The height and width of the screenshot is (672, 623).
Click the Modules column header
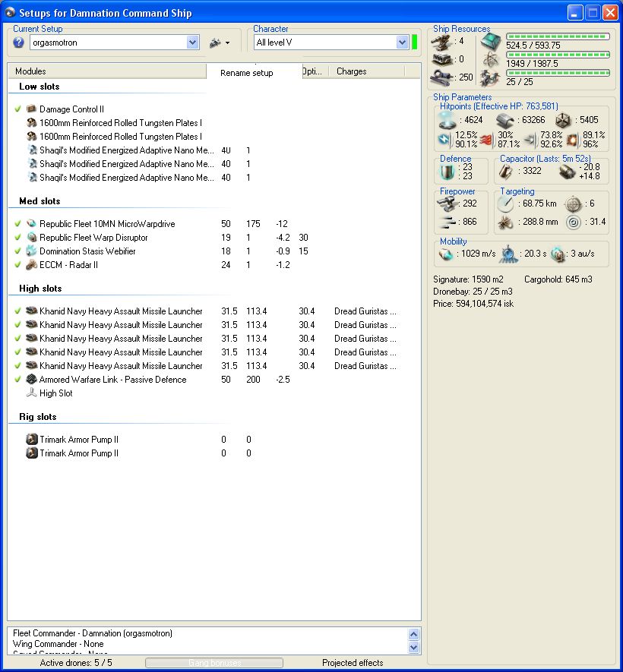[x=107, y=71]
